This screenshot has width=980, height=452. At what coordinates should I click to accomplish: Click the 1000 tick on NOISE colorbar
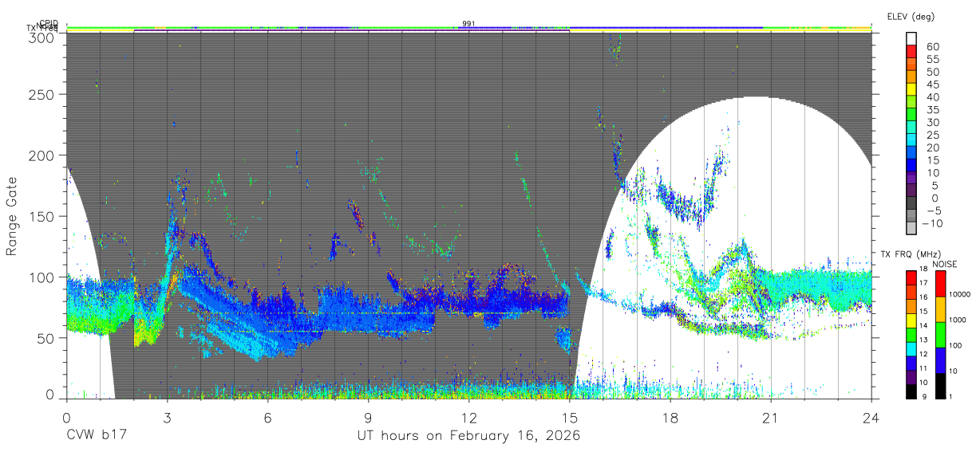pyautogui.click(x=958, y=320)
